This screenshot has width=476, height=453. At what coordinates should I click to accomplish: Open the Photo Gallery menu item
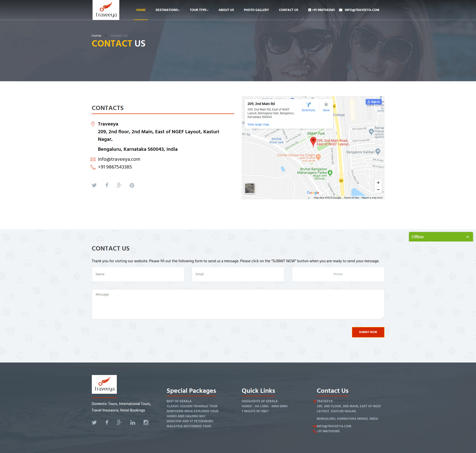tap(256, 10)
